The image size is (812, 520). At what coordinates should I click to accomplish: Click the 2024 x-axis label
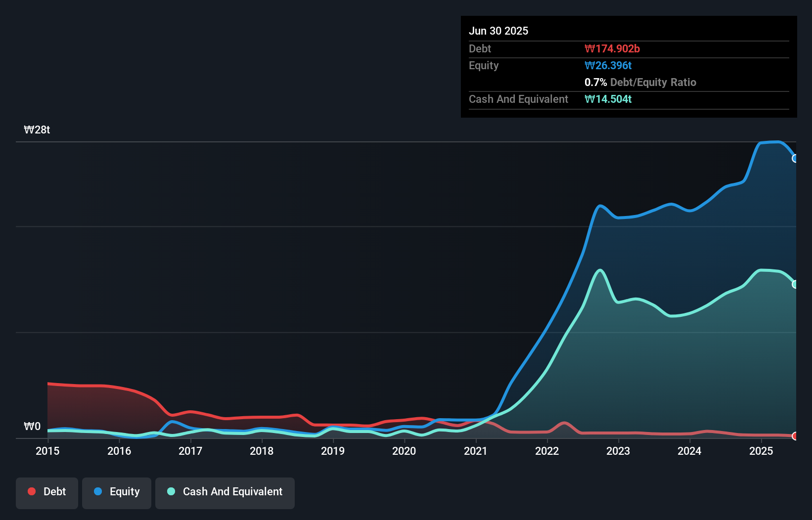click(689, 451)
